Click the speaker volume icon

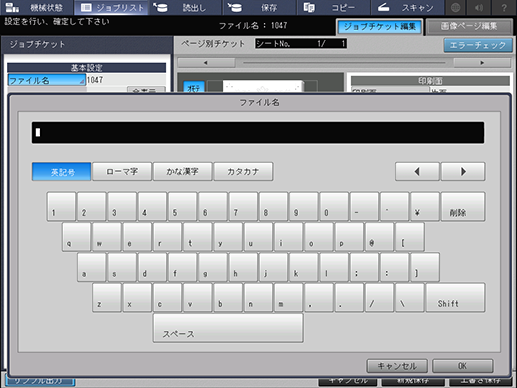[x=479, y=7]
